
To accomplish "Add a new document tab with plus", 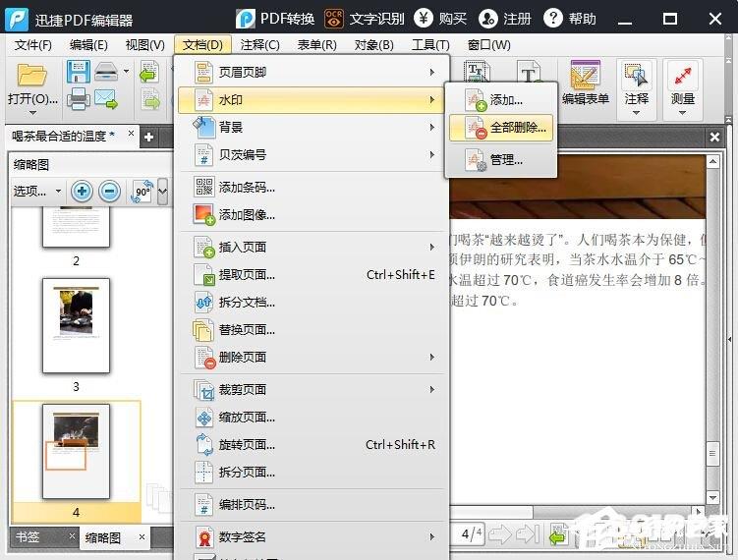I will (x=148, y=137).
